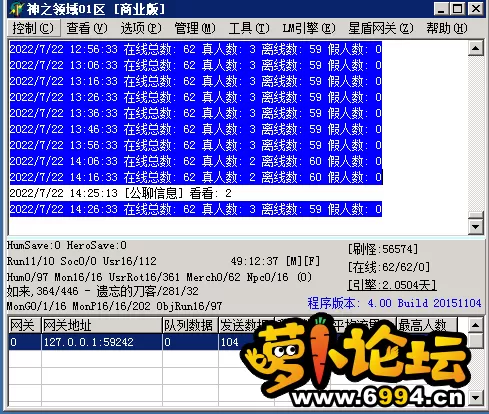
Task: Open the 选项(P) menu
Action: coord(141,28)
